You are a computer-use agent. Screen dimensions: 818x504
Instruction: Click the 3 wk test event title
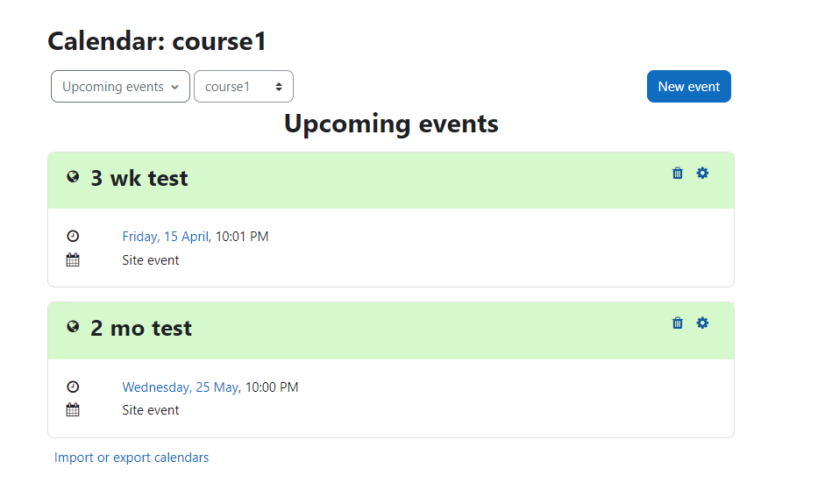[139, 179]
